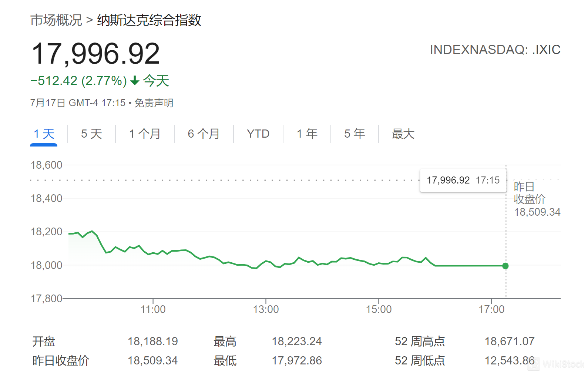The image size is (588, 377).
Task: Open the 市场概况 breadcrumb link
Action: (56, 20)
